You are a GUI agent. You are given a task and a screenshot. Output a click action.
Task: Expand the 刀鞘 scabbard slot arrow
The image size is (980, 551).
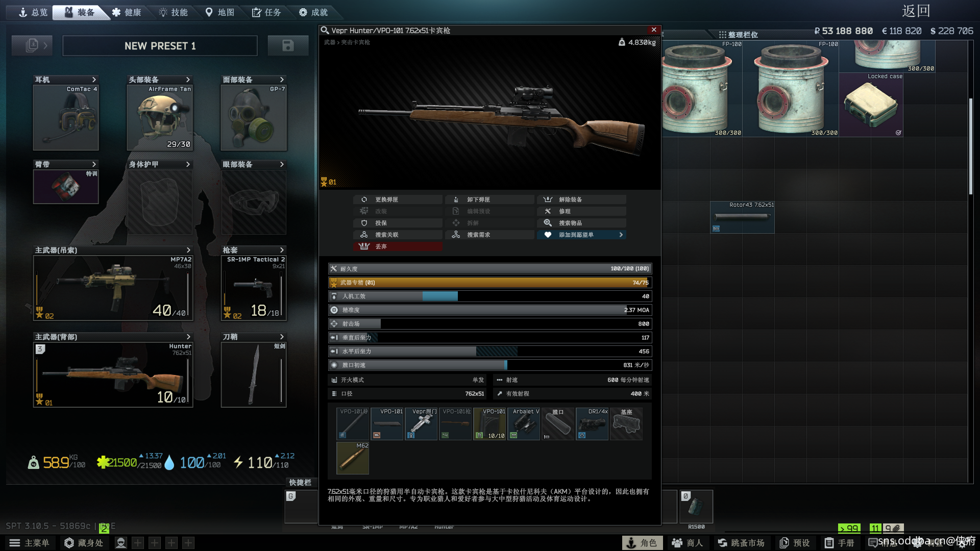coord(282,337)
